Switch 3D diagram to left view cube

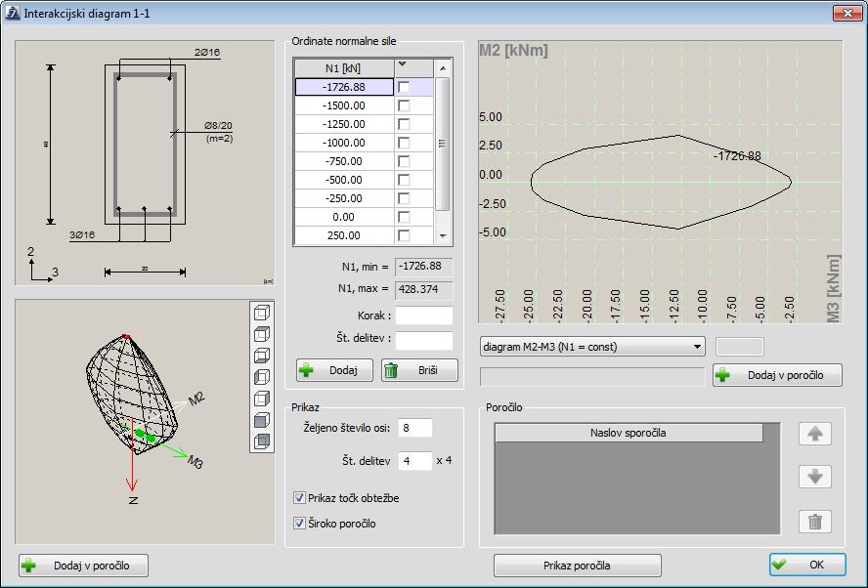tap(262, 377)
